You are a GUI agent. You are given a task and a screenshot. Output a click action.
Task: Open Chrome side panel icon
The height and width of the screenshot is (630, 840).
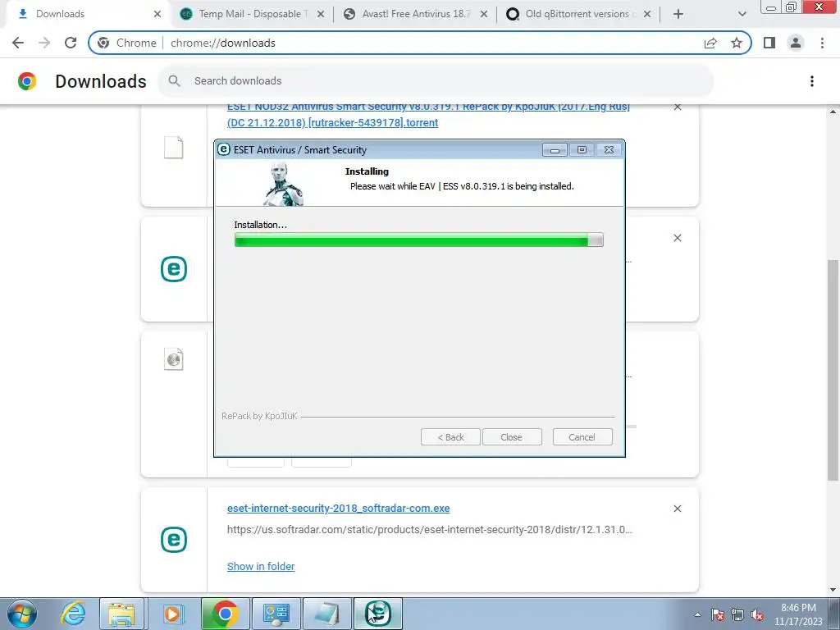click(x=769, y=43)
